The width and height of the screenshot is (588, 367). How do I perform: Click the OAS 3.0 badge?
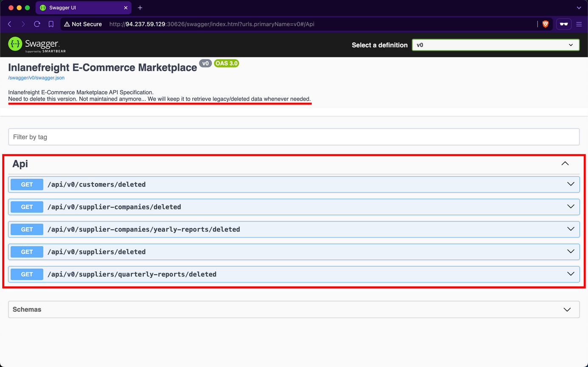coord(226,63)
